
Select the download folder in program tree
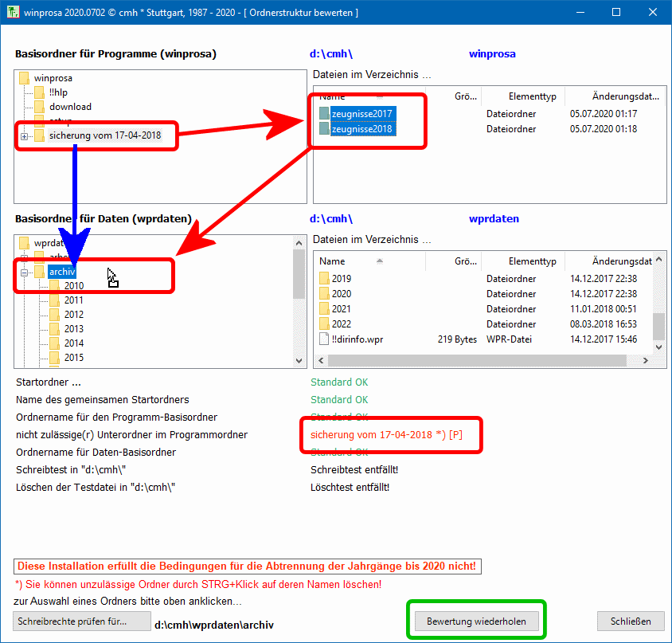click(x=70, y=107)
